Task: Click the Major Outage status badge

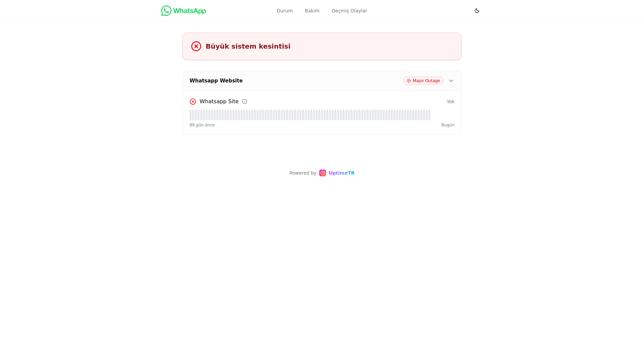Action: click(423, 81)
